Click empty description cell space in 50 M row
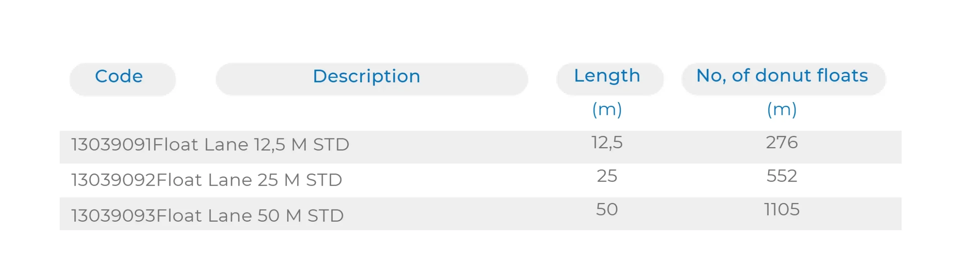 [x=440, y=216]
